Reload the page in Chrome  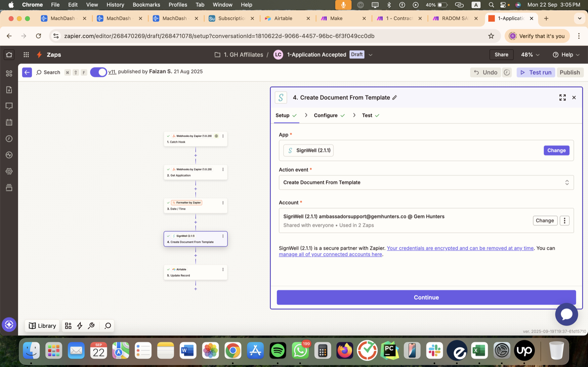[38, 36]
